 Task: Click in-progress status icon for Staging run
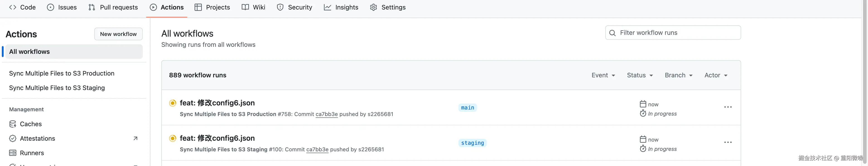click(x=173, y=138)
